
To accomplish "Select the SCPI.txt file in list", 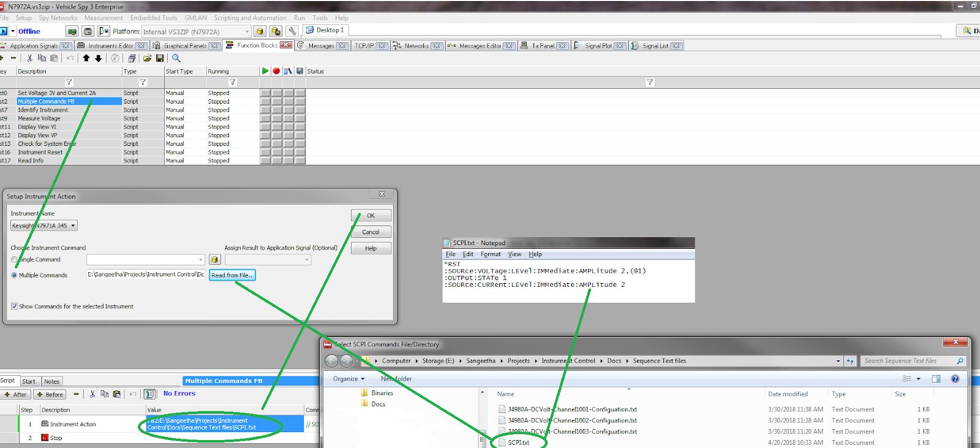I will click(518, 442).
